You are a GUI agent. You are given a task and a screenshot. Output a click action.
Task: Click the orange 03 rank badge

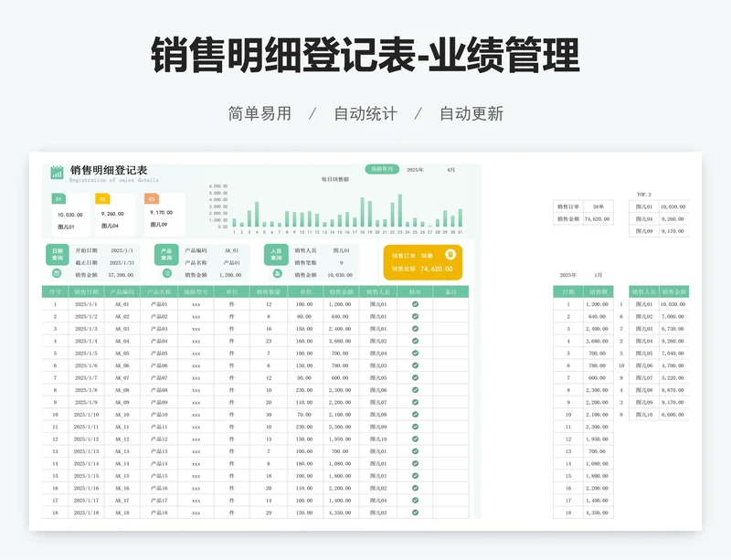[152, 199]
